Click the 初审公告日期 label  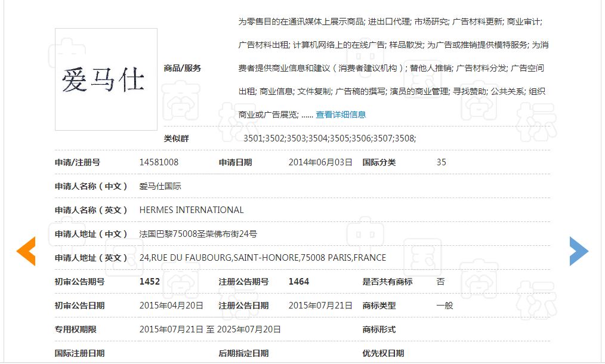pyautogui.click(x=79, y=306)
